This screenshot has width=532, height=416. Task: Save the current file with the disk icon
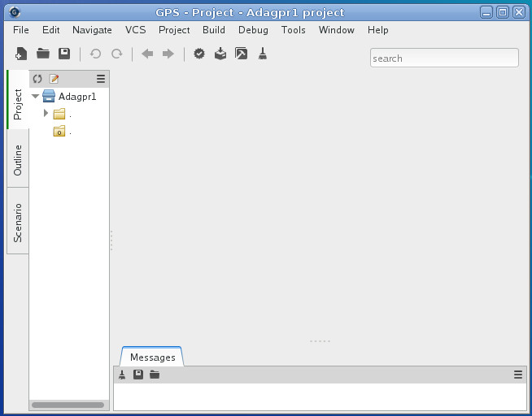(x=64, y=54)
